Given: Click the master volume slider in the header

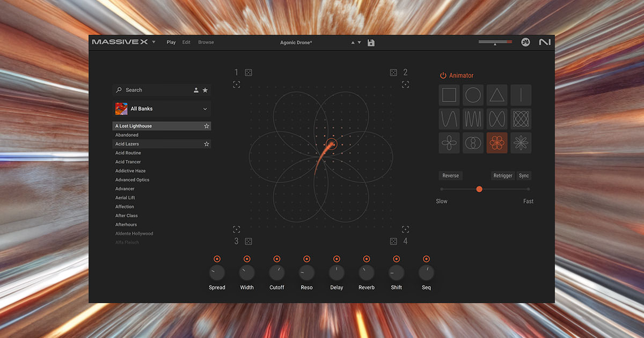Looking at the screenshot, I should pyautogui.click(x=495, y=42).
